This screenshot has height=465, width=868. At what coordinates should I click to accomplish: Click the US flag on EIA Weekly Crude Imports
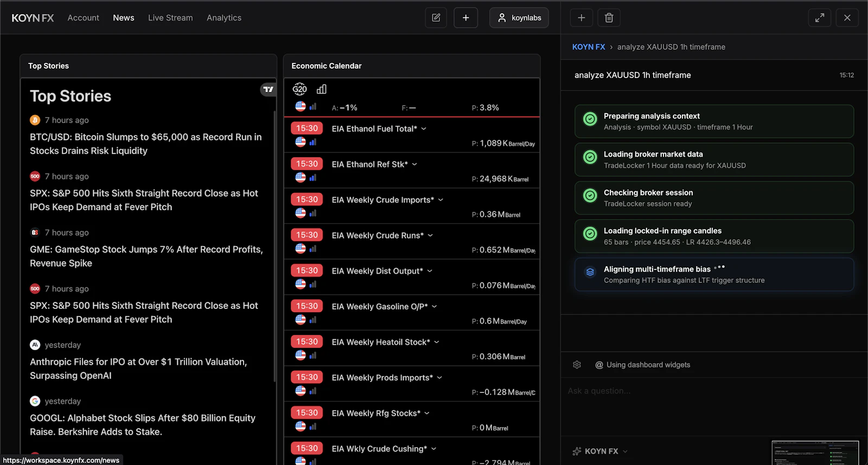[301, 213]
